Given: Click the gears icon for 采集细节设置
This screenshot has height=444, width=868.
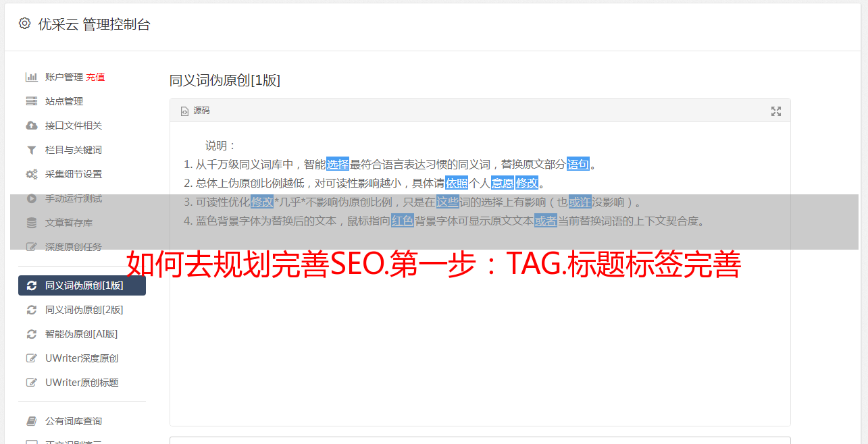Looking at the screenshot, I should point(31,174).
